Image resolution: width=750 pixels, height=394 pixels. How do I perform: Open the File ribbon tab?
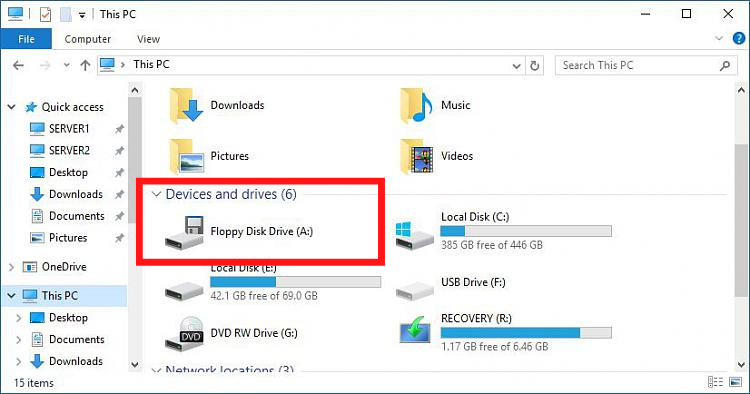click(x=26, y=39)
